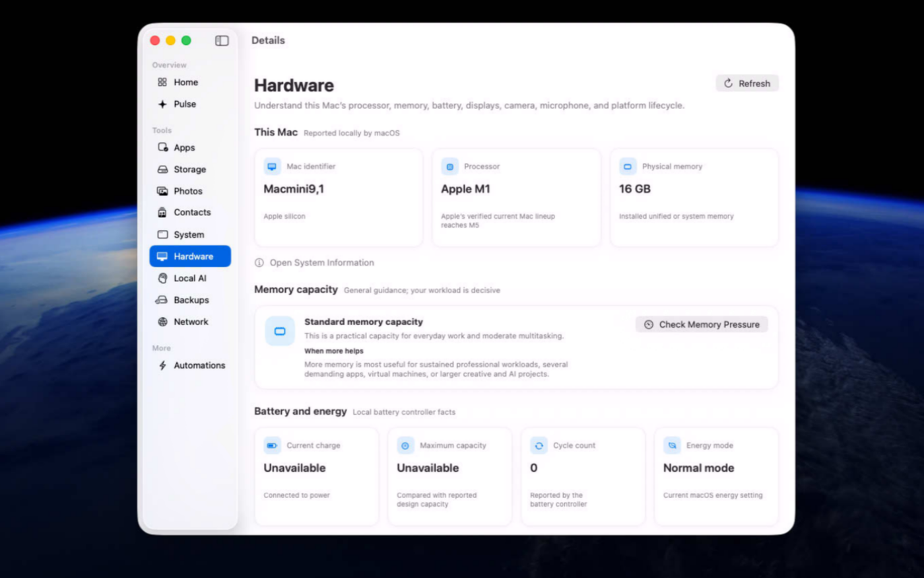
Task: Click Check Memory Pressure button
Action: (702, 324)
